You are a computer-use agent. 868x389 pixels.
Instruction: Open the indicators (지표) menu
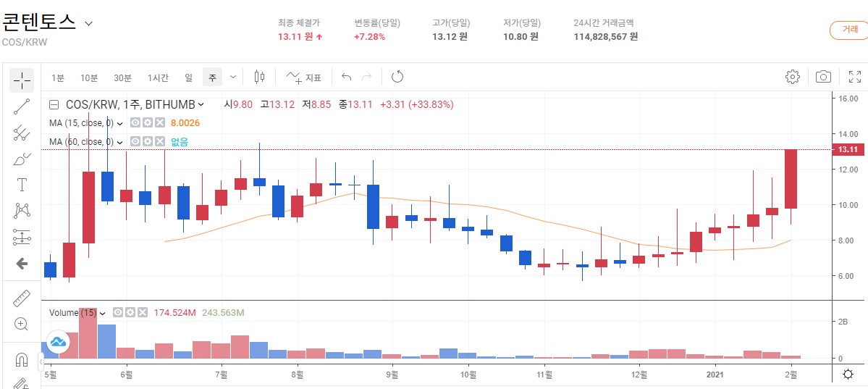coord(303,77)
